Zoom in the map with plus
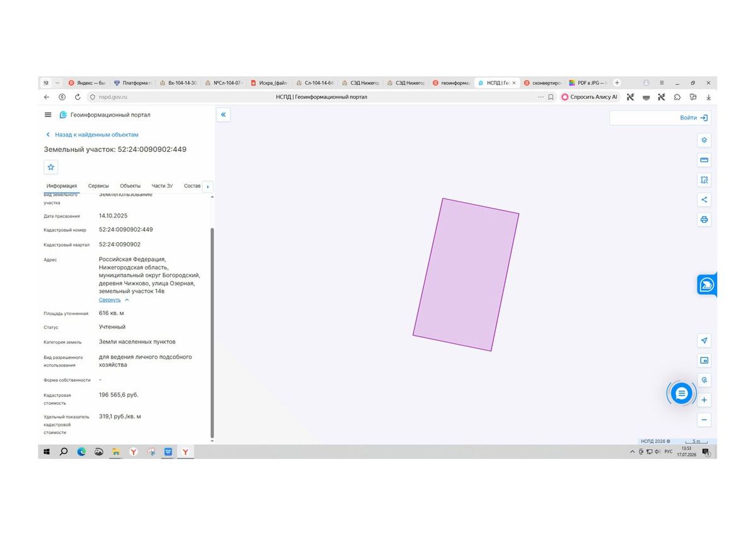This screenshot has height=535, width=756. [704, 400]
